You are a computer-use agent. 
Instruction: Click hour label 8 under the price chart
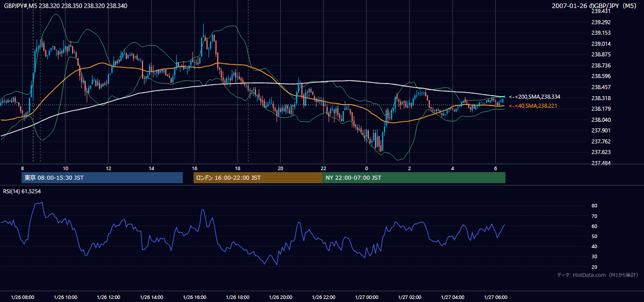[x=22, y=168]
